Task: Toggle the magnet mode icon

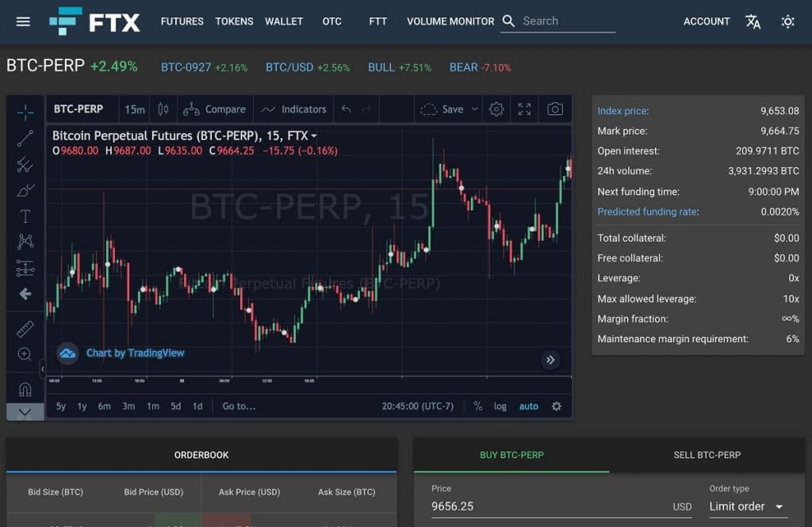Action: [25, 389]
